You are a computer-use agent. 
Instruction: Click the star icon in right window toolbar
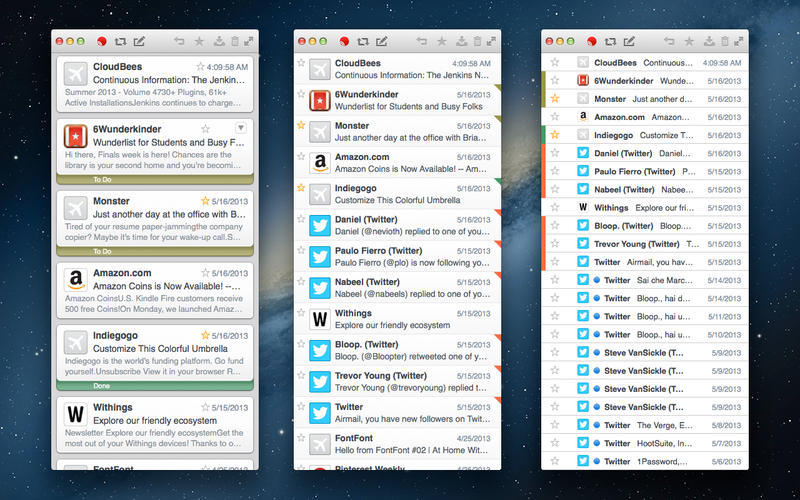point(689,41)
